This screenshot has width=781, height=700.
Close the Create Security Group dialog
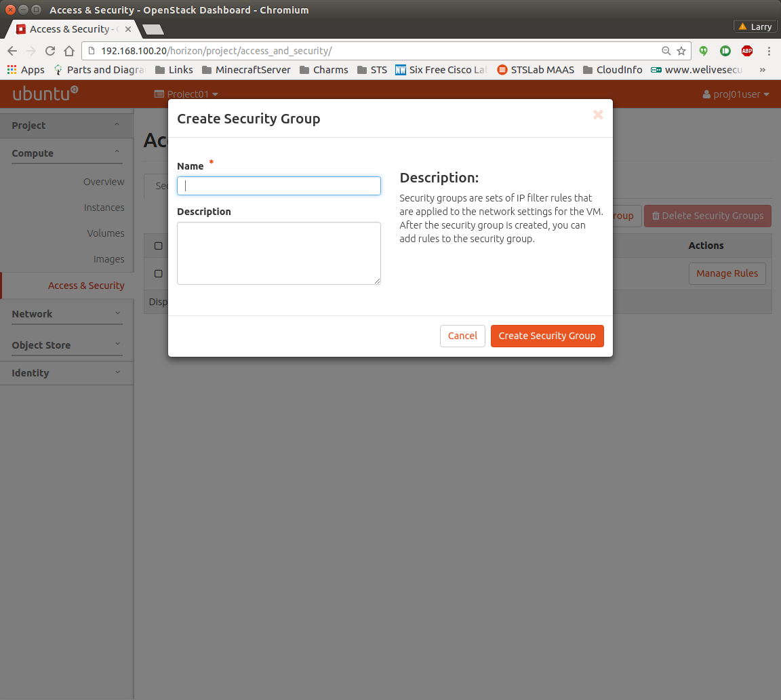tap(598, 115)
